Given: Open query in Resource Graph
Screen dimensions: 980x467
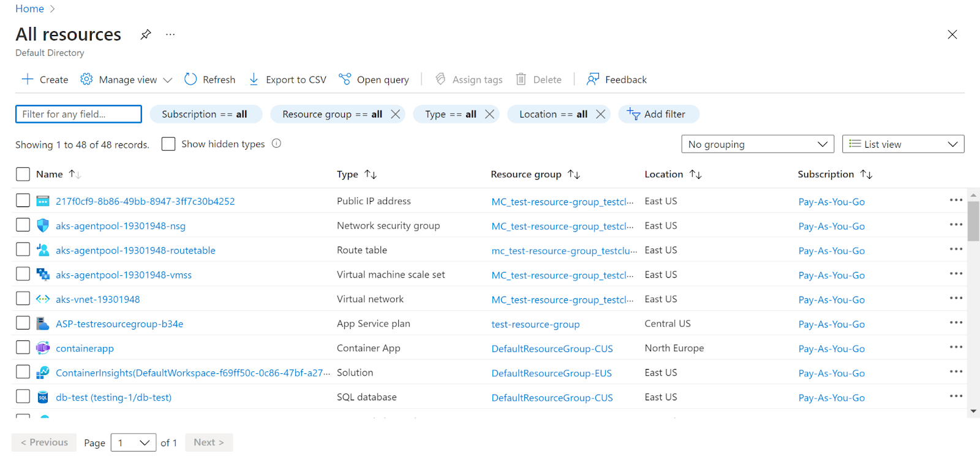Looking at the screenshot, I should 374,80.
